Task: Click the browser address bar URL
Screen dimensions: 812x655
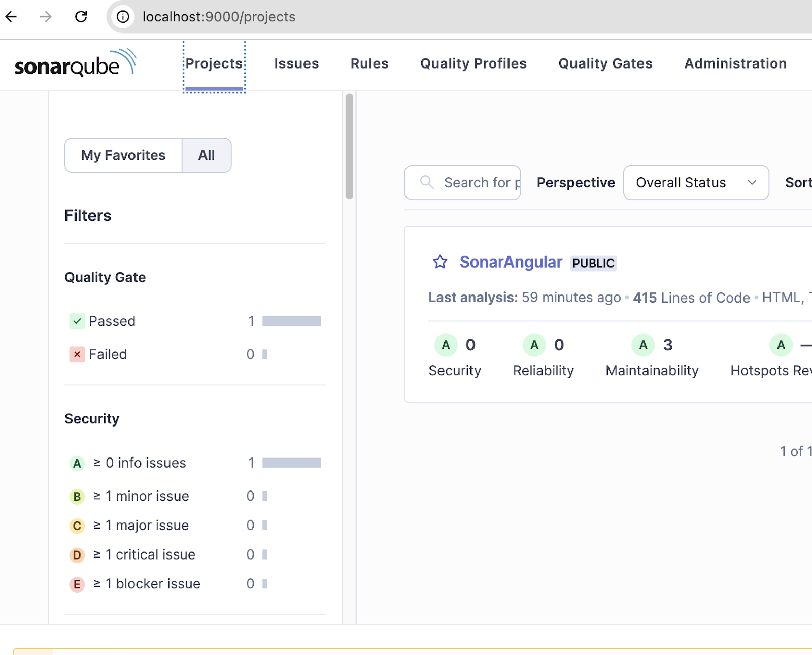Action: pos(219,17)
